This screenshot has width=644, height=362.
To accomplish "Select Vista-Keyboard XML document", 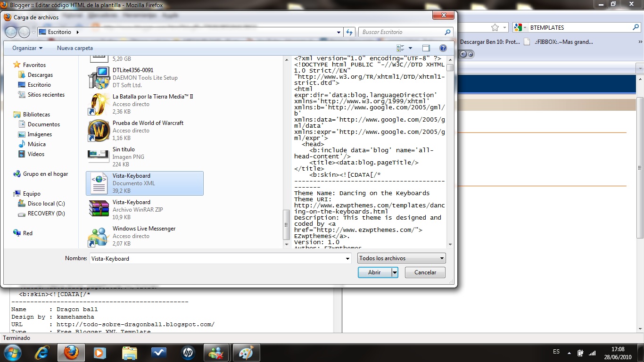I will pyautogui.click(x=145, y=183).
